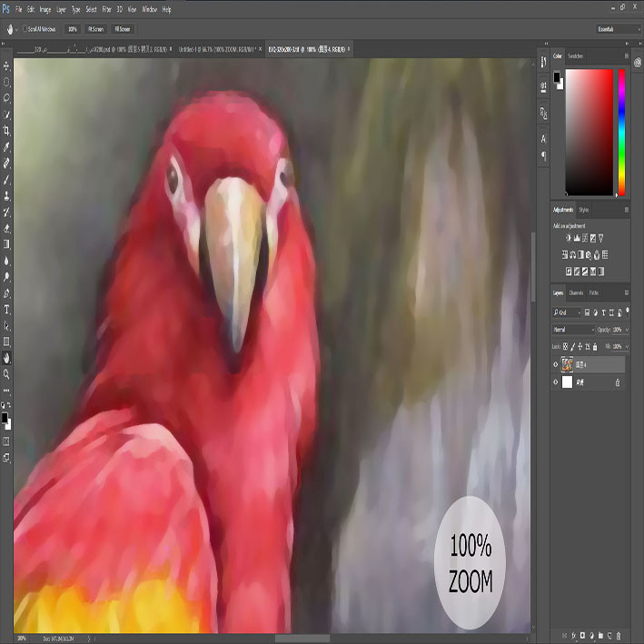644x644 pixels.
Task: Click the Fit Screen button
Action: coord(95,29)
